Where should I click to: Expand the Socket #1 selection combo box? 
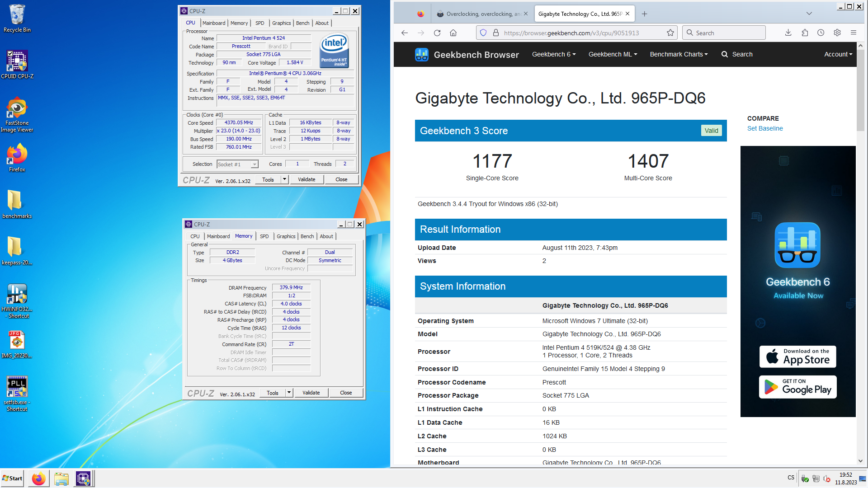click(x=255, y=164)
